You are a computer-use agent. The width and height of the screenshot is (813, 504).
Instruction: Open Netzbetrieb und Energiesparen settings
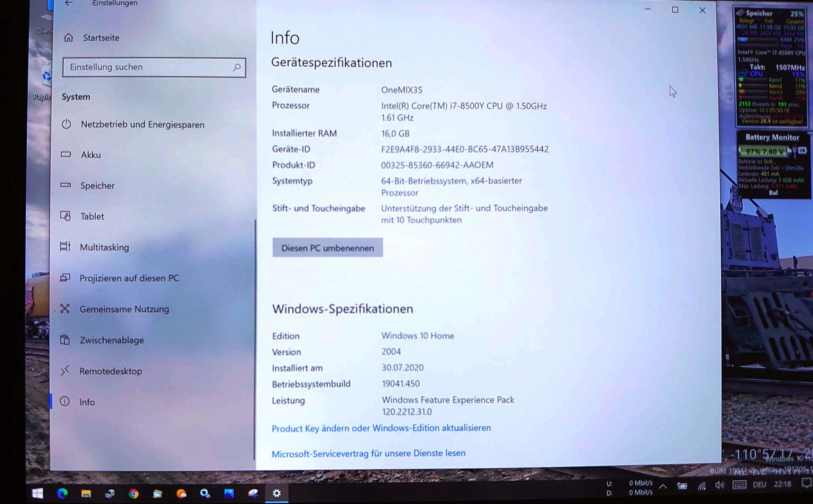click(x=143, y=125)
